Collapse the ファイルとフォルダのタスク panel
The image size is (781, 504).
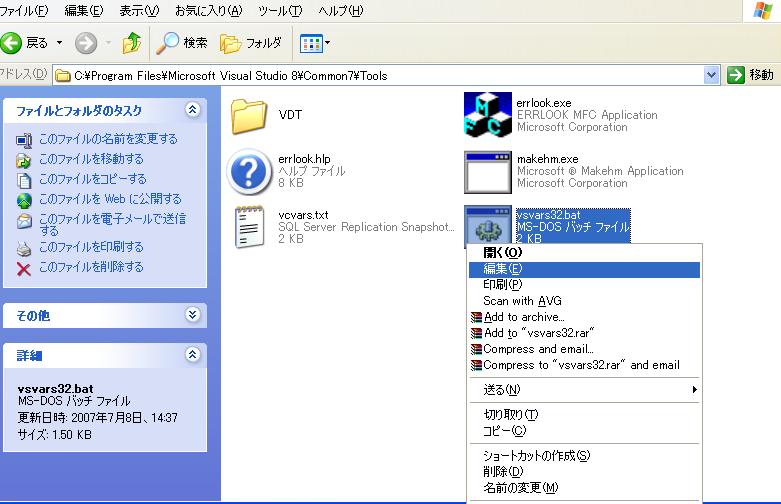(x=193, y=109)
